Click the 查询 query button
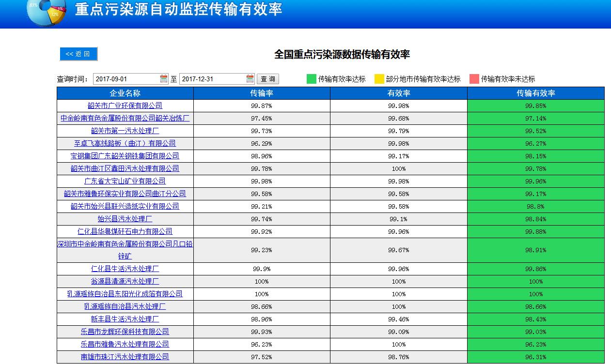 (267, 79)
